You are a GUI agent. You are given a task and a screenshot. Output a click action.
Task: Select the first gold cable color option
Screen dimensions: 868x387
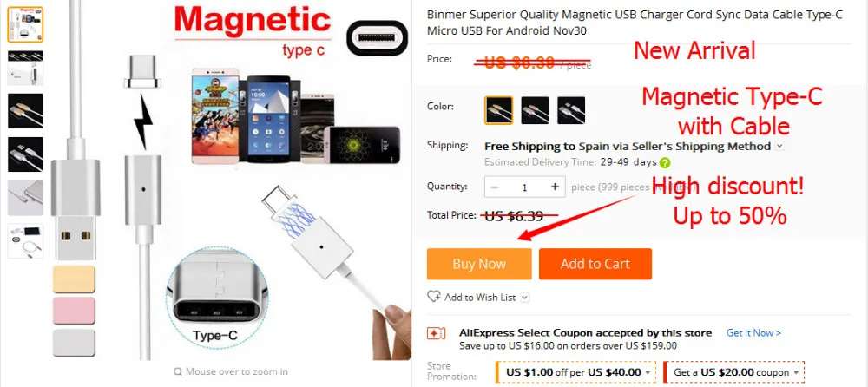[499, 110]
